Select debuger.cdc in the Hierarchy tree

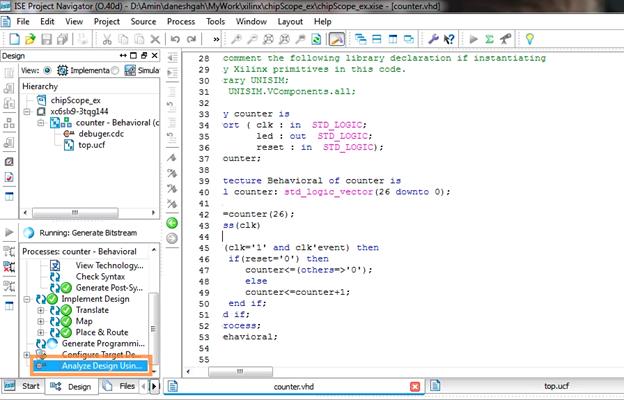click(x=101, y=134)
